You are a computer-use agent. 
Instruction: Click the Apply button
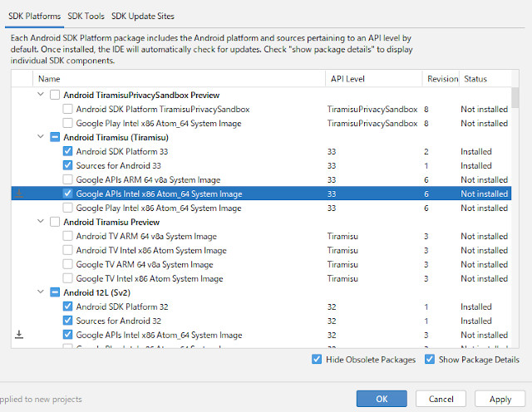[500, 399]
